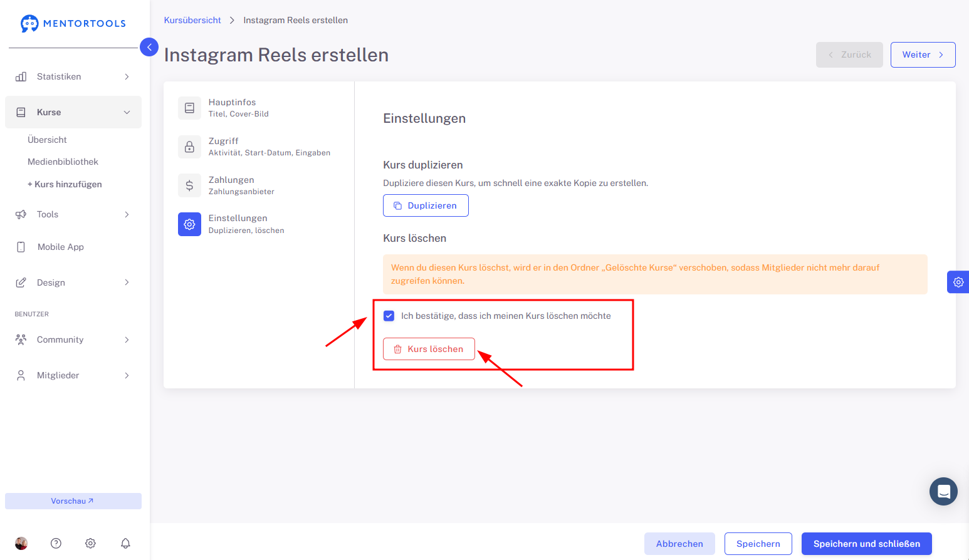Click the help question mark icon
The image size is (969, 560).
[56, 543]
